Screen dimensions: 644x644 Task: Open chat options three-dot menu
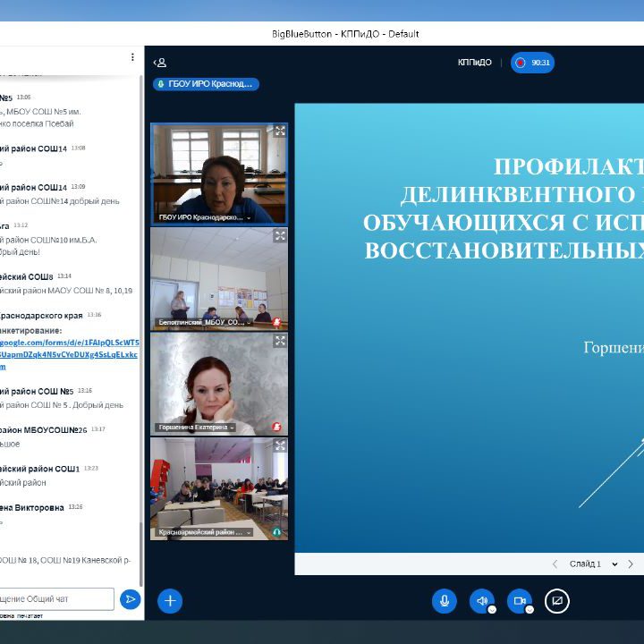click(x=132, y=57)
